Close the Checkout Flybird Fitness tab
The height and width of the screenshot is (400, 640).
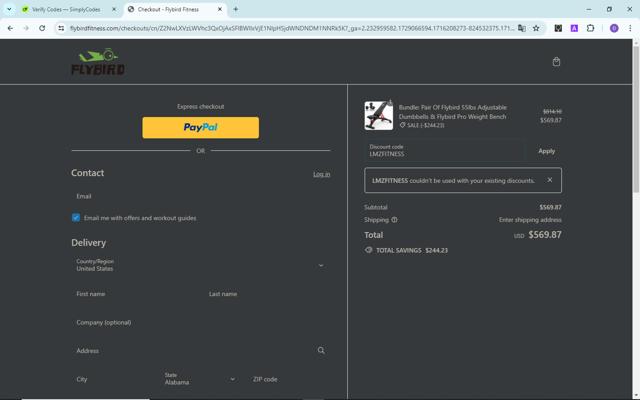[x=220, y=9]
